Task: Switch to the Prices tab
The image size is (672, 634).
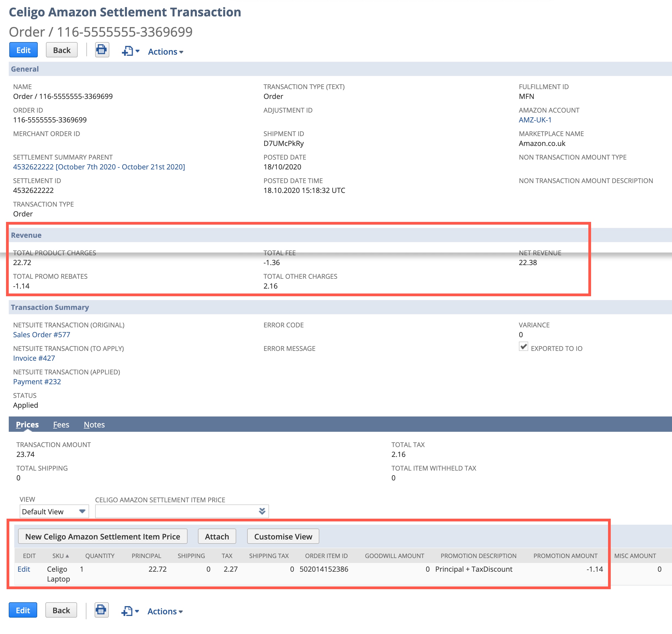Action: coord(27,424)
